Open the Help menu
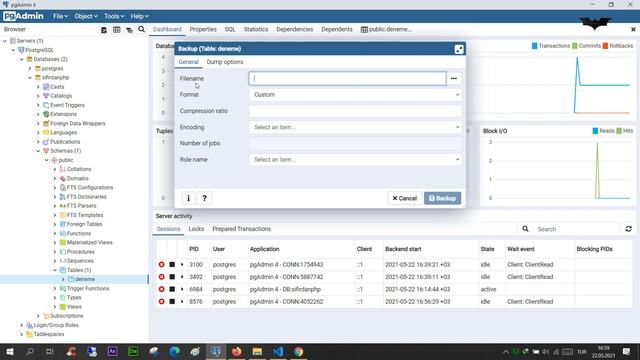640x360 pixels. [139, 16]
